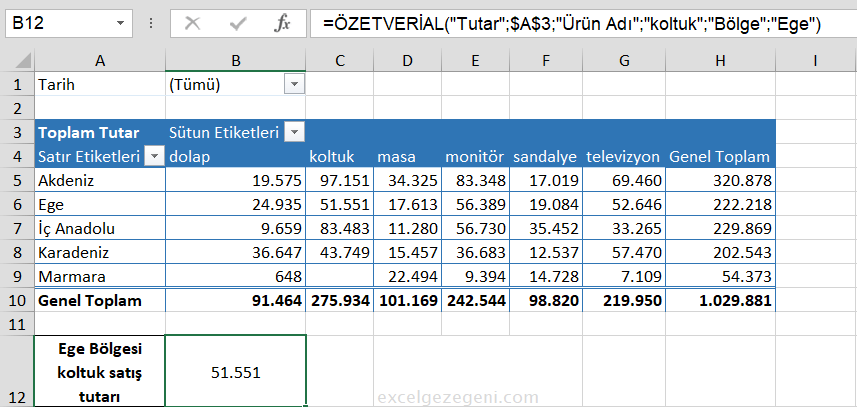Screen dimensions: 857x407
Task: Click the cancel X icon in formula bar
Action: click(x=192, y=23)
